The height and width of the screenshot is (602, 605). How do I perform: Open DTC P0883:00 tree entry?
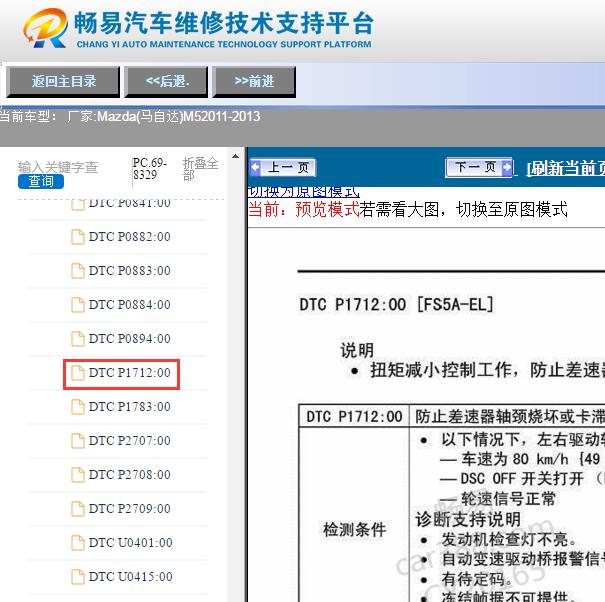tap(129, 271)
